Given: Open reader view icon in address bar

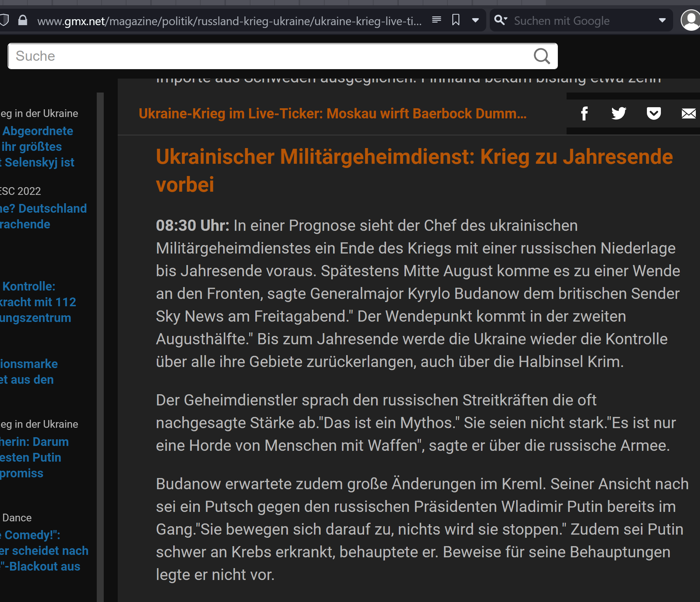Looking at the screenshot, I should pyautogui.click(x=436, y=20).
